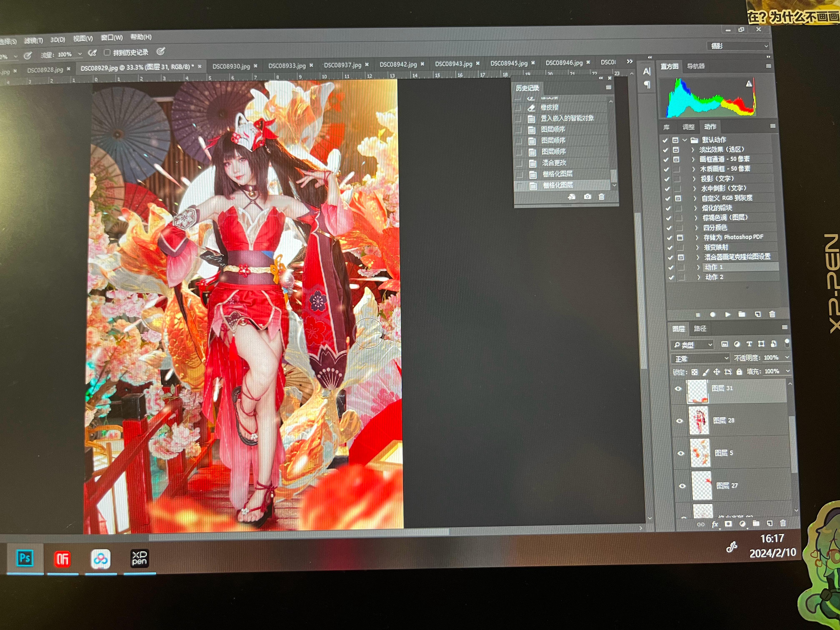Image resolution: width=840 pixels, height=630 pixels.
Task: Toggle dialog box for 淡出效果（选区）
Action: click(x=676, y=150)
